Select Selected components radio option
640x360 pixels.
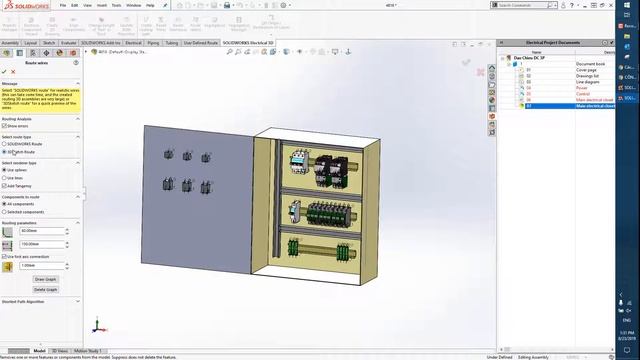pyautogui.click(x=4, y=212)
